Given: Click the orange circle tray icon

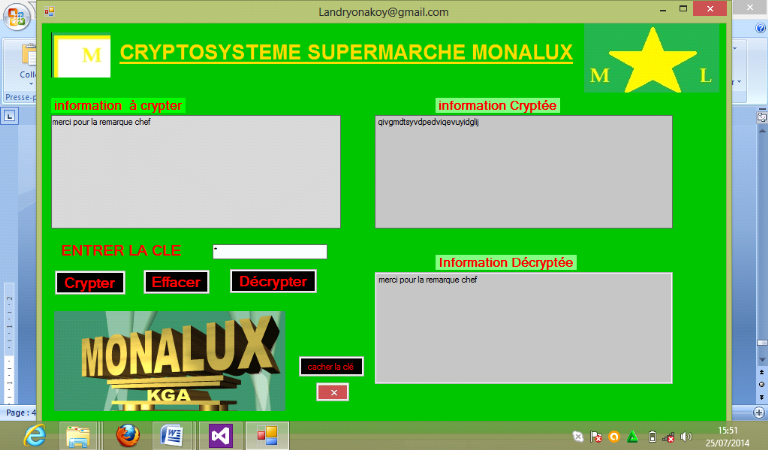Looking at the screenshot, I should point(614,436).
